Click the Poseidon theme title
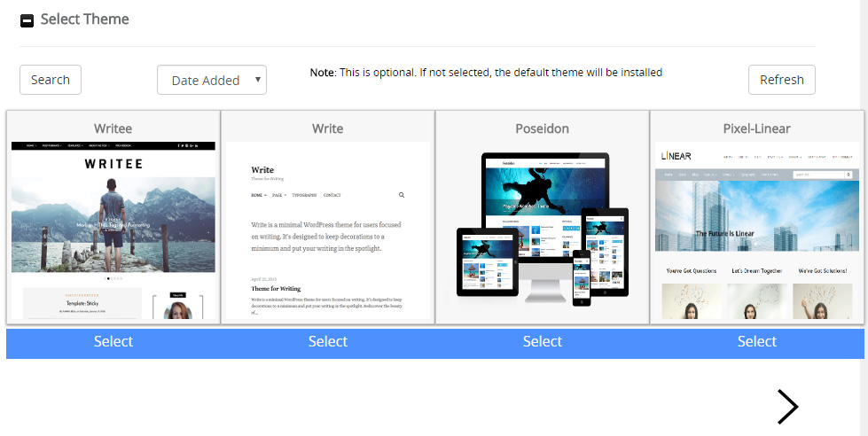 pos(542,128)
